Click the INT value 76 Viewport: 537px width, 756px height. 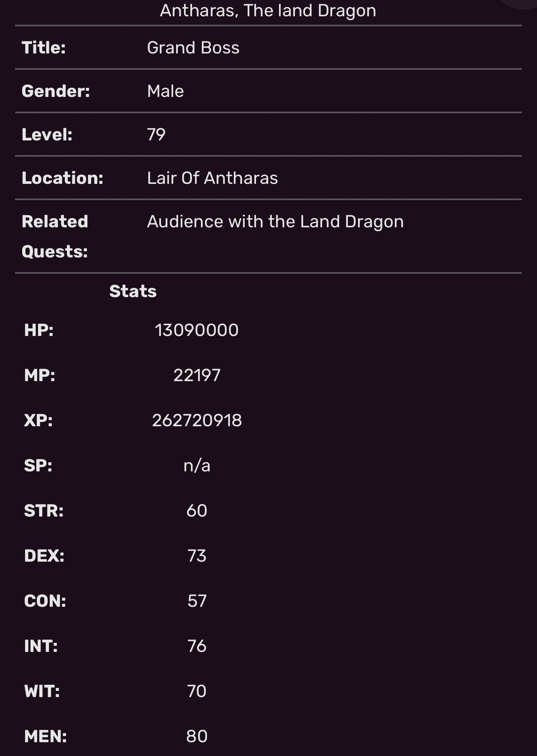[197, 646]
